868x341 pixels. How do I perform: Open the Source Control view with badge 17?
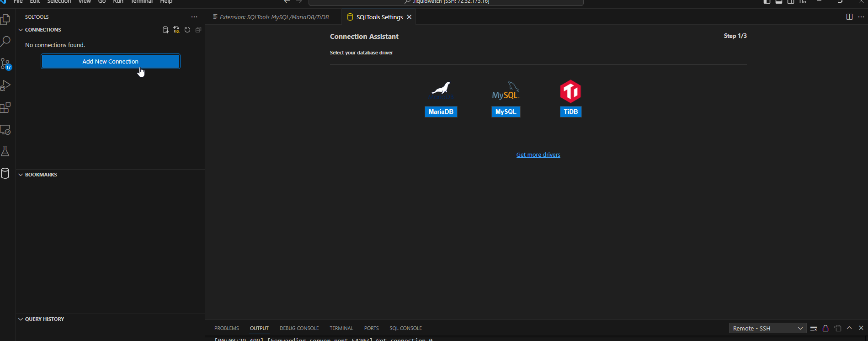point(5,64)
